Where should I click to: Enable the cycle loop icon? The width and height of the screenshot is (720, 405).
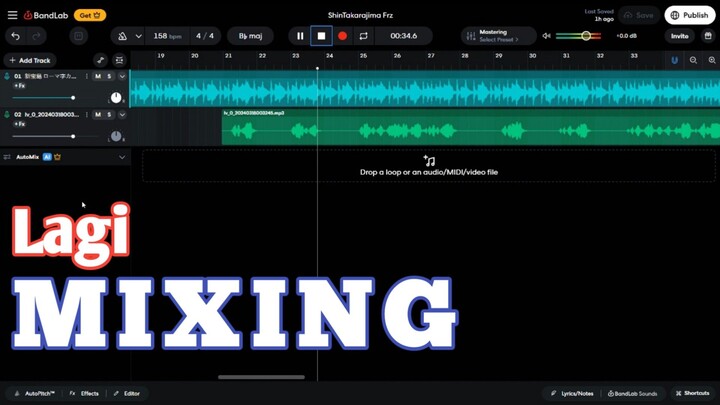363,36
